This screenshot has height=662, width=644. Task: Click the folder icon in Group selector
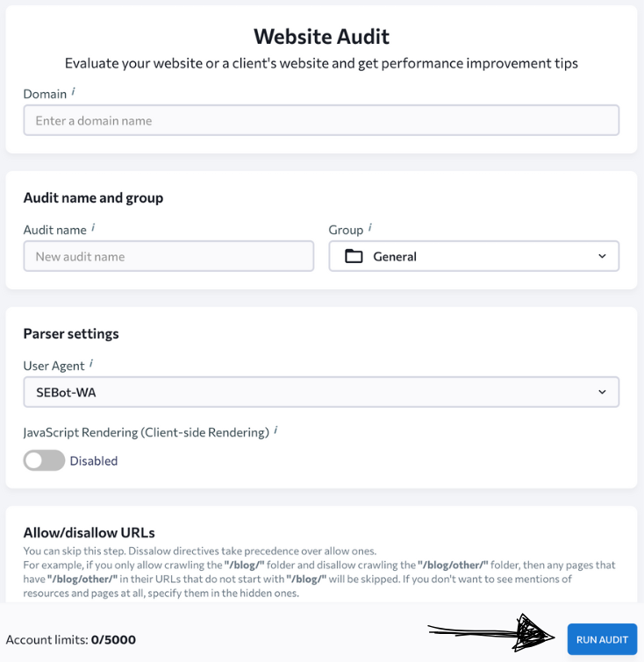(x=354, y=257)
